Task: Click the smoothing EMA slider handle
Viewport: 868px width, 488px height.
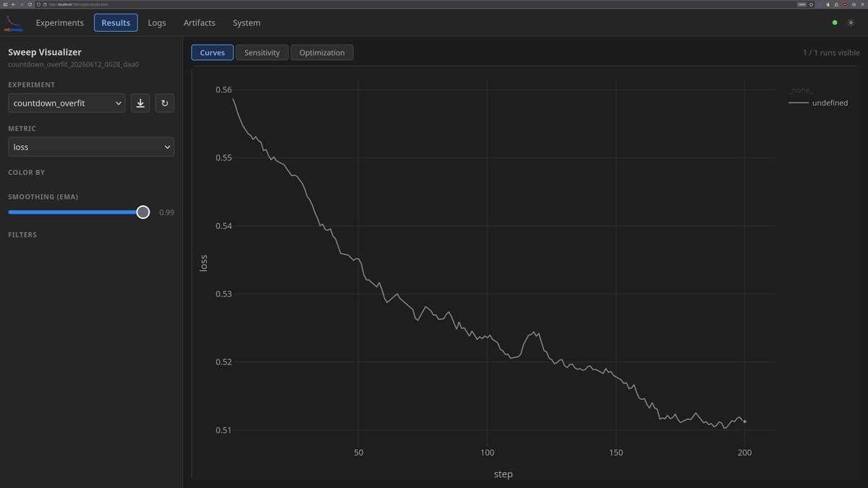Action: (143, 212)
